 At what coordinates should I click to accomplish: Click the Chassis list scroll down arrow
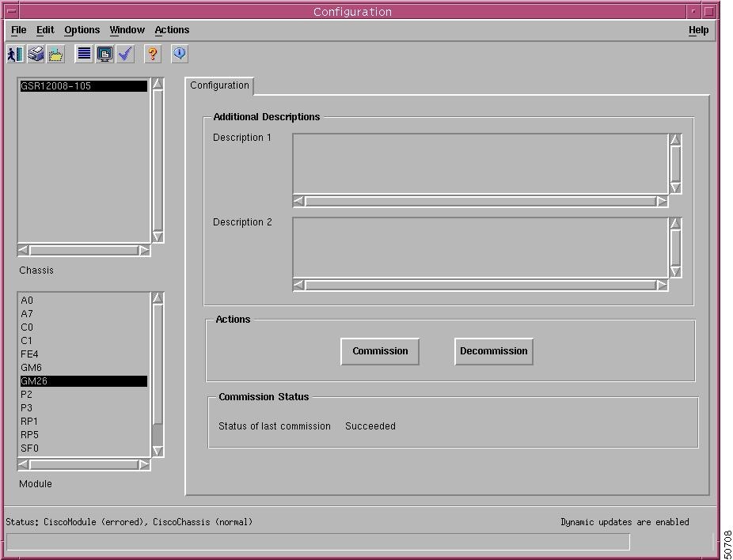158,236
